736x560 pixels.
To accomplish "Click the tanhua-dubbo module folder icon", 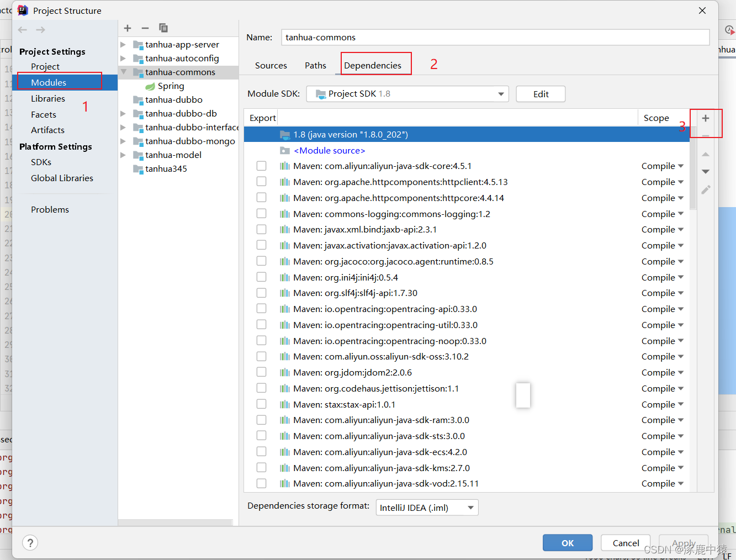I will (138, 100).
